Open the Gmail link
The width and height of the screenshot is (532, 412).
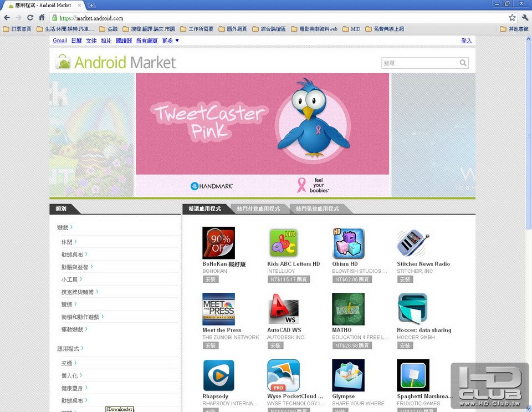tap(60, 40)
